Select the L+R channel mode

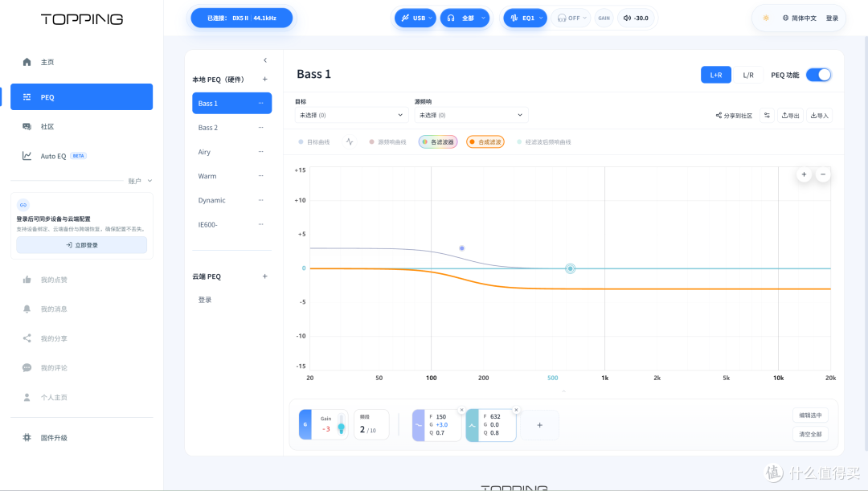coord(716,75)
